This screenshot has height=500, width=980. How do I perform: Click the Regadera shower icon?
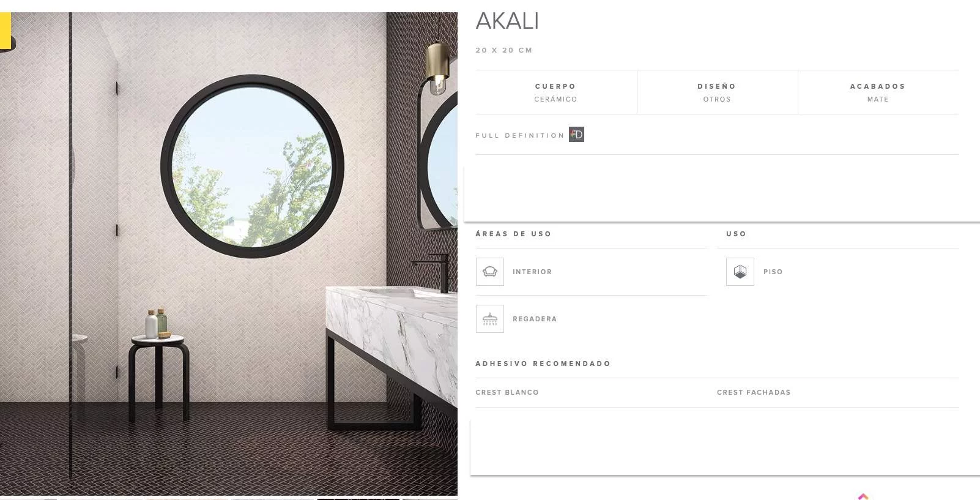coord(490,319)
